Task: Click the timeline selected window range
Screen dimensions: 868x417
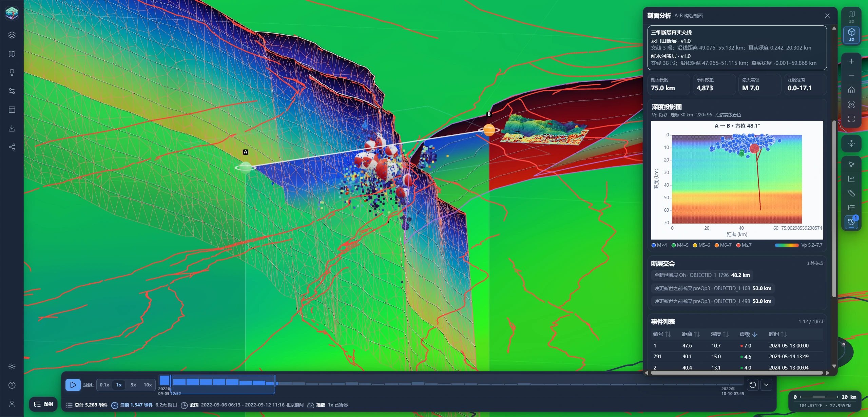Action: [x=222, y=384]
